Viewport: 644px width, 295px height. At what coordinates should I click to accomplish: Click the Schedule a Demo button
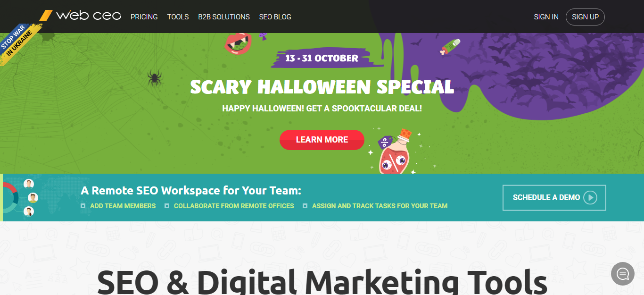(554, 198)
